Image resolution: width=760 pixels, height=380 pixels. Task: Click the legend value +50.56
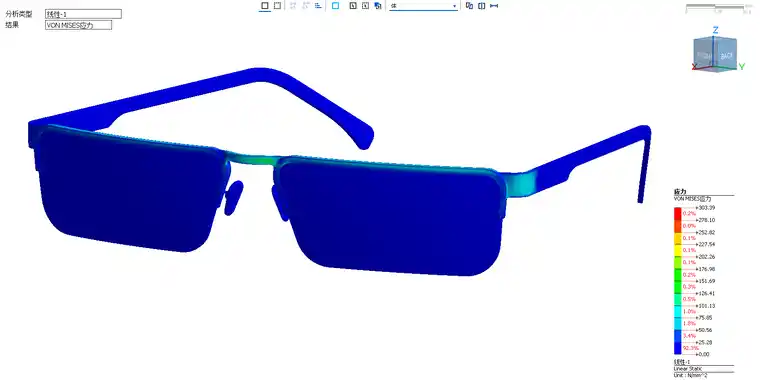pyautogui.click(x=704, y=330)
